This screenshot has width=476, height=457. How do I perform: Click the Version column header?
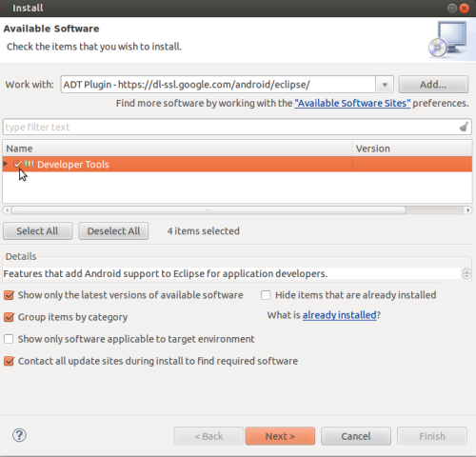tap(412, 149)
